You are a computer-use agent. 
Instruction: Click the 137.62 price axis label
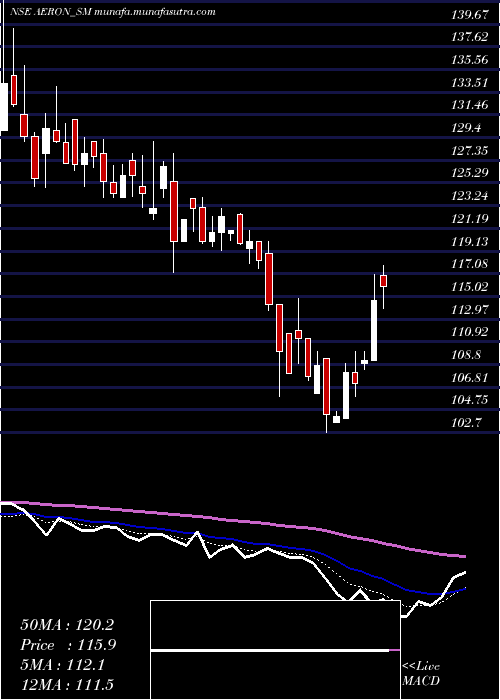(x=470, y=38)
